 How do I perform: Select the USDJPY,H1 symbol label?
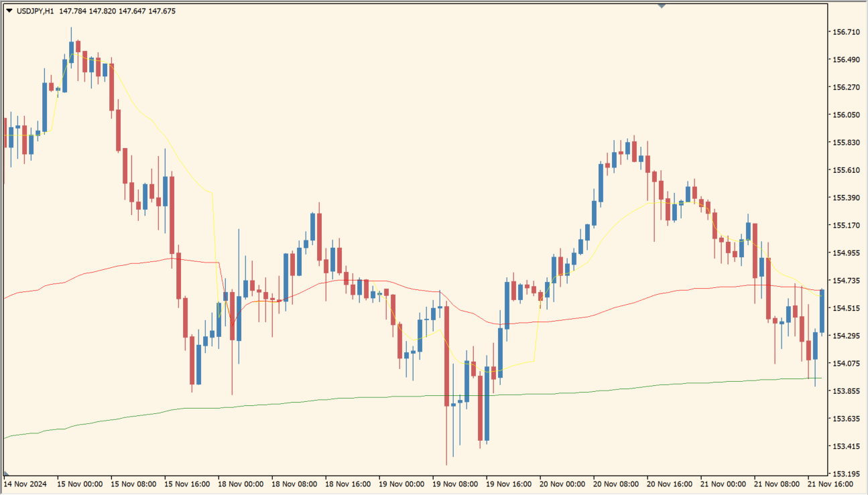[x=36, y=11]
